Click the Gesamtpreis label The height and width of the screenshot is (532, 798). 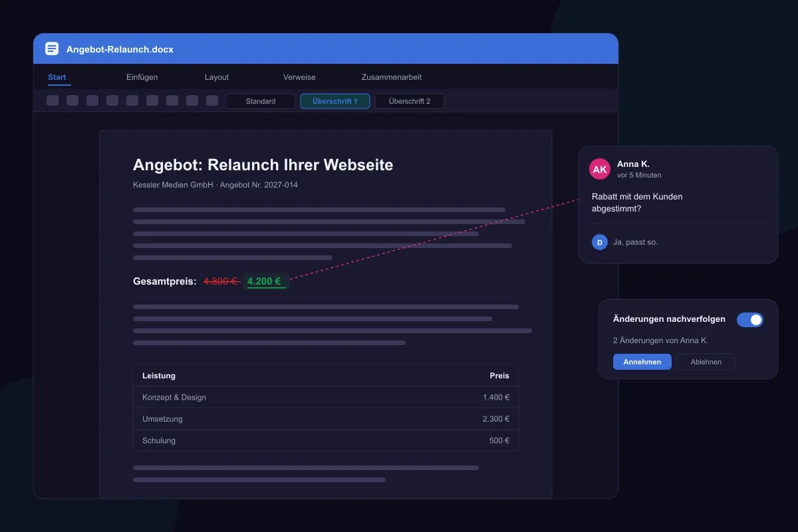point(165,281)
